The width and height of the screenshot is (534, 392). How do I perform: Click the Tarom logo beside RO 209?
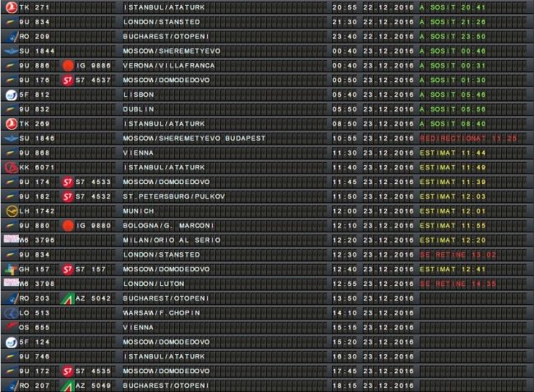(12, 36)
